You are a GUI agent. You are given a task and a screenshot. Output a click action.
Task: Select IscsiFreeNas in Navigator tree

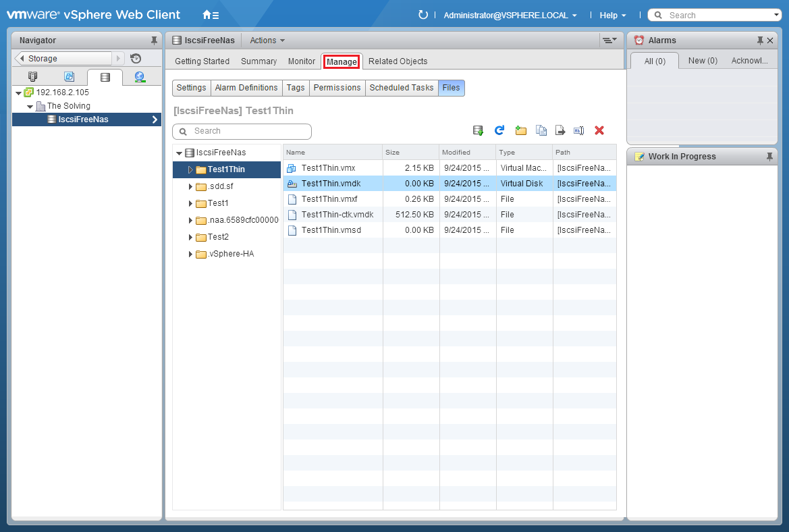[x=86, y=119]
